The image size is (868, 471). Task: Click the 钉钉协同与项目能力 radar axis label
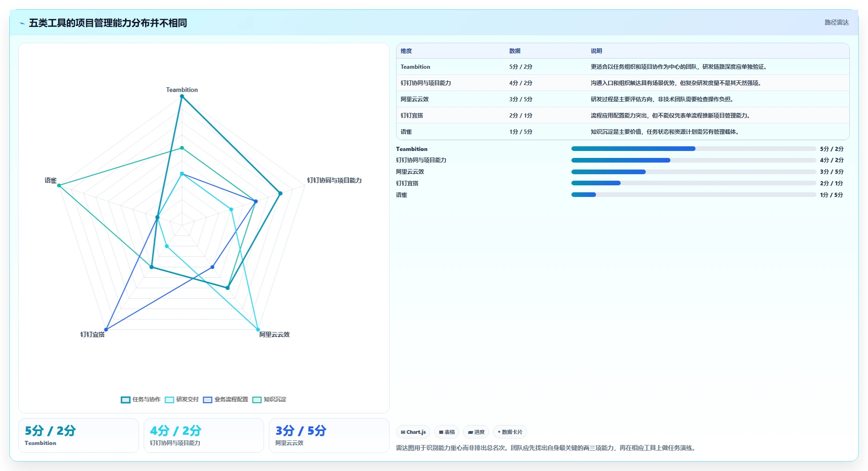coord(334,180)
